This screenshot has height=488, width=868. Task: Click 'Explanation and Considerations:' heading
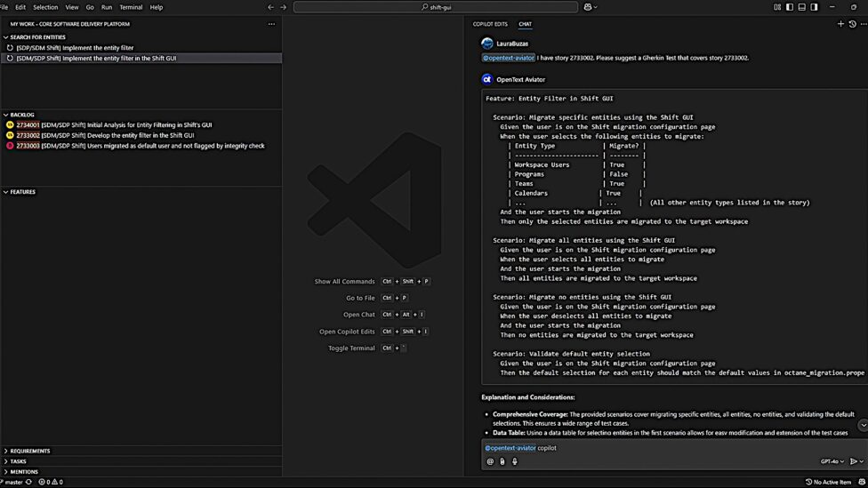(528, 397)
